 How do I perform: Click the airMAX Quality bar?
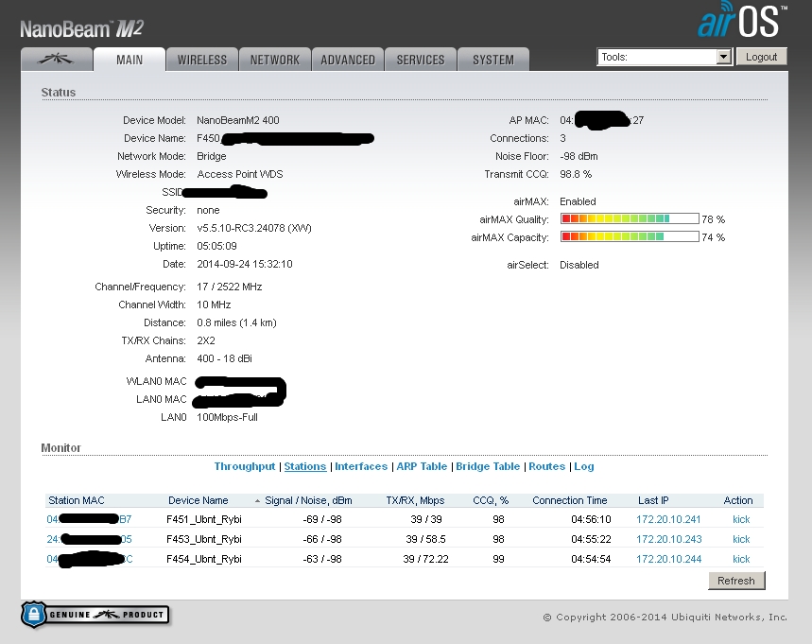[630, 218]
